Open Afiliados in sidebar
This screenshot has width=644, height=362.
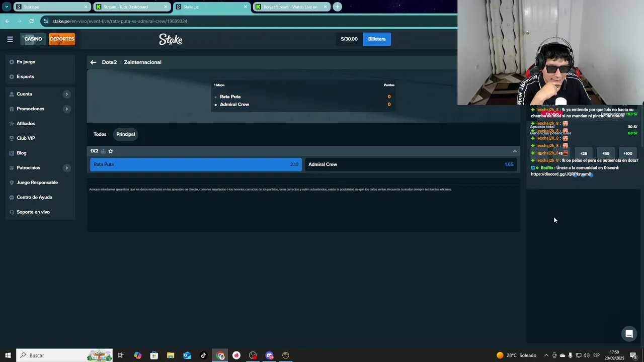pyautogui.click(x=26, y=124)
